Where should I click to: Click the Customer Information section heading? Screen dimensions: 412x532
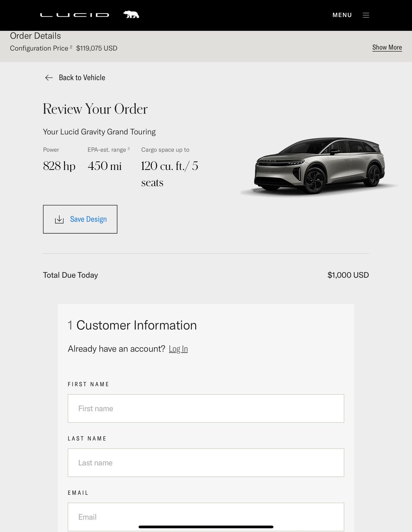[136, 325]
